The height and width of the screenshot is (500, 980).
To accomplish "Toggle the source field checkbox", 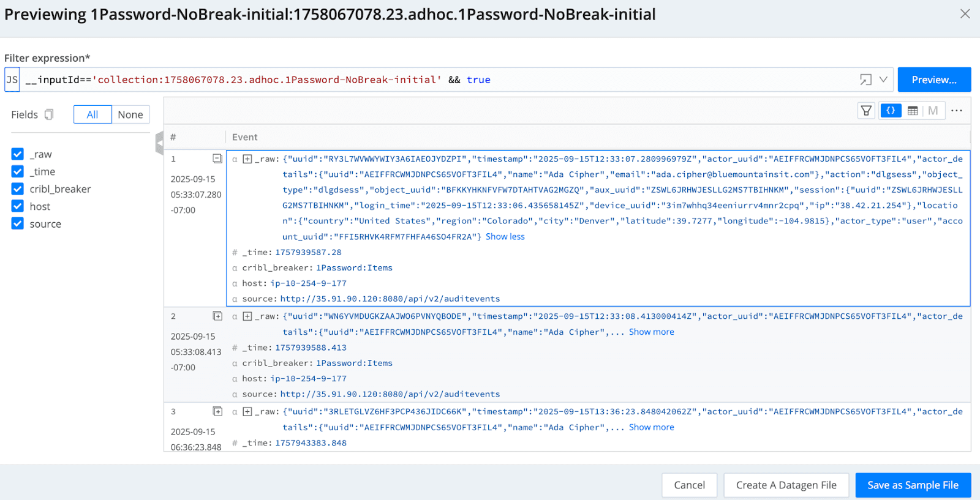I will tap(18, 224).
